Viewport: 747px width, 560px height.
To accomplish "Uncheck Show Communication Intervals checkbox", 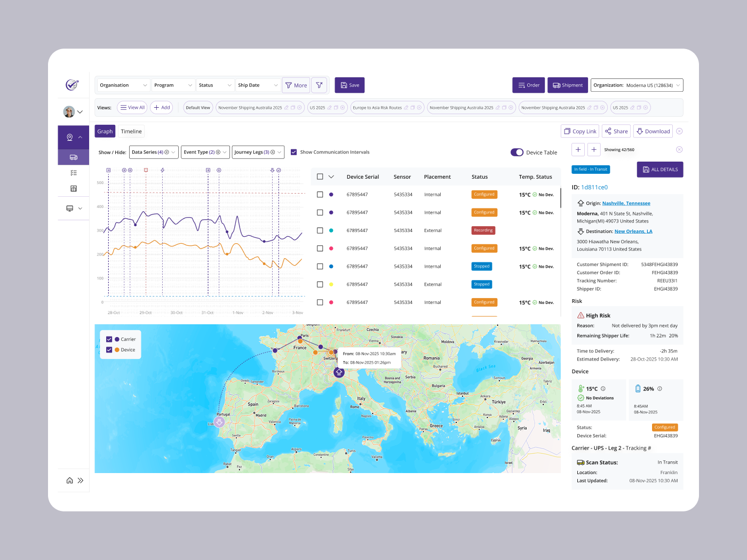I will click(x=293, y=152).
